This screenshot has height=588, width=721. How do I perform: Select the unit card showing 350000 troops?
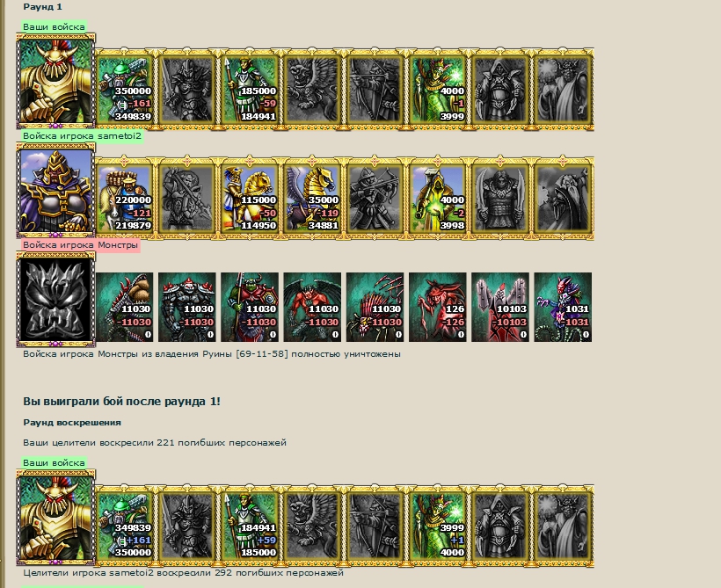(x=125, y=89)
